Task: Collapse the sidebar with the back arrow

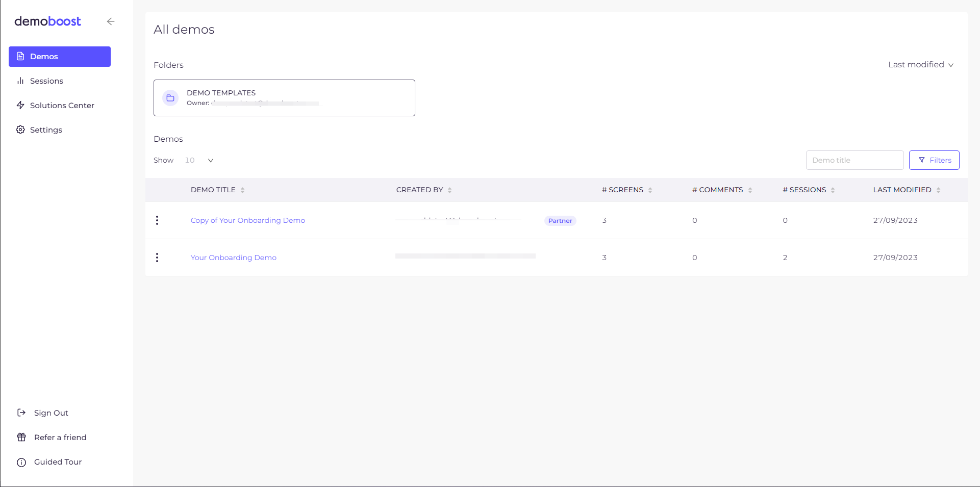Action: point(111,21)
